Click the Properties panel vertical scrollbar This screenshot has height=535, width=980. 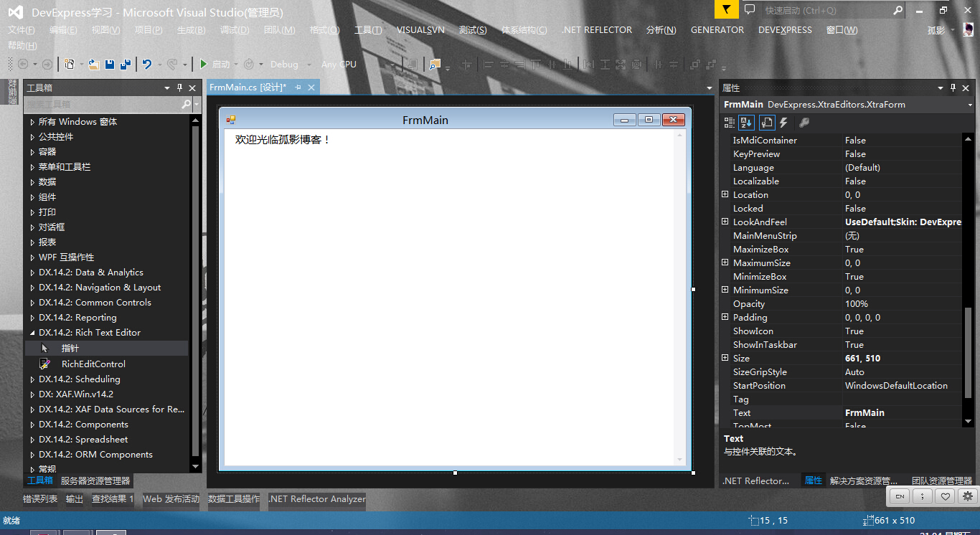point(968,280)
